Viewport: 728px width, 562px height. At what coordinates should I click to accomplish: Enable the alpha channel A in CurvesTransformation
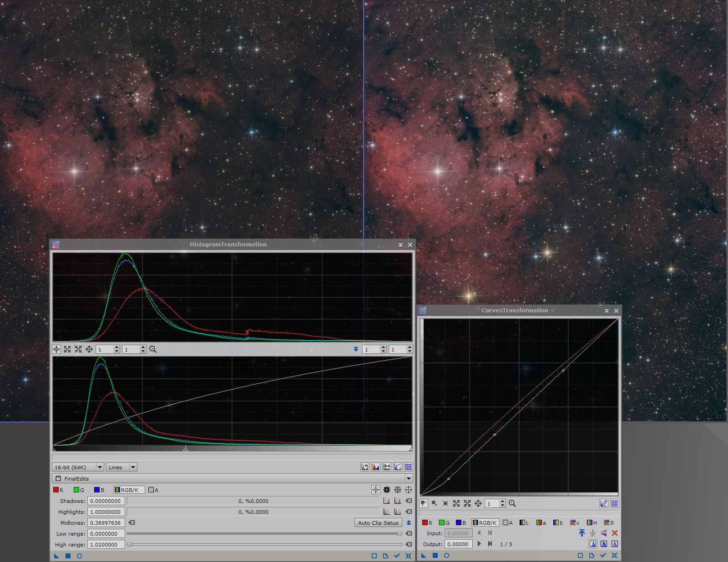(x=507, y=522)
